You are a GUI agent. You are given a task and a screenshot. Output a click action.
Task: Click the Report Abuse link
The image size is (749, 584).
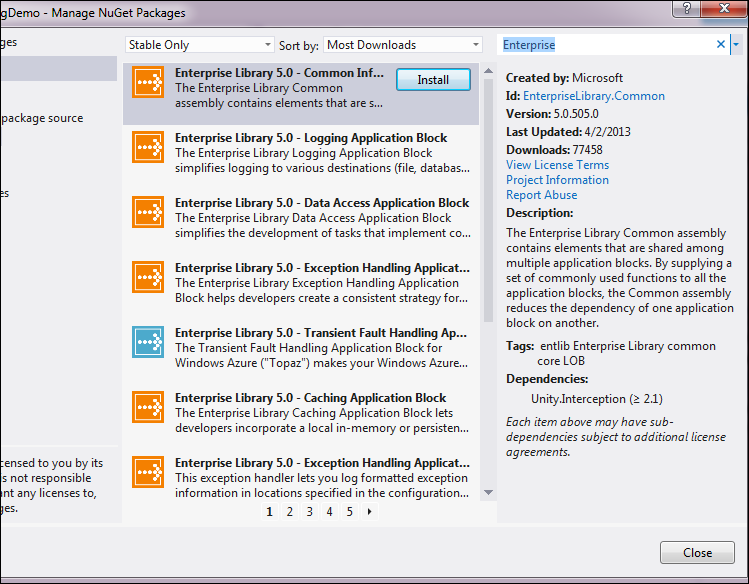(542, 195)
